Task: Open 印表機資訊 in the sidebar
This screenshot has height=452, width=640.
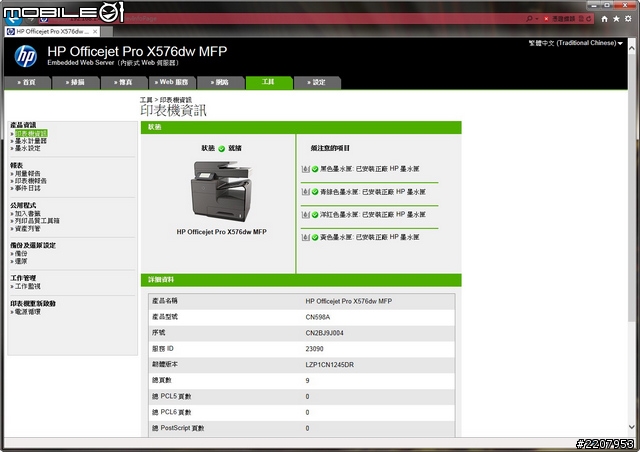Action: click(31, 134)
